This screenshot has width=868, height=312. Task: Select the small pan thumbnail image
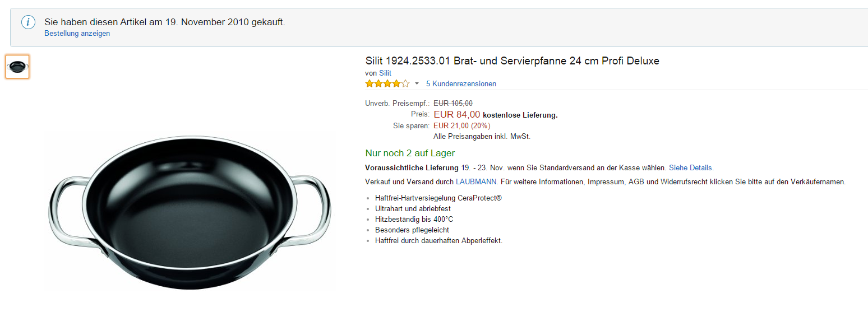(17, 67)
